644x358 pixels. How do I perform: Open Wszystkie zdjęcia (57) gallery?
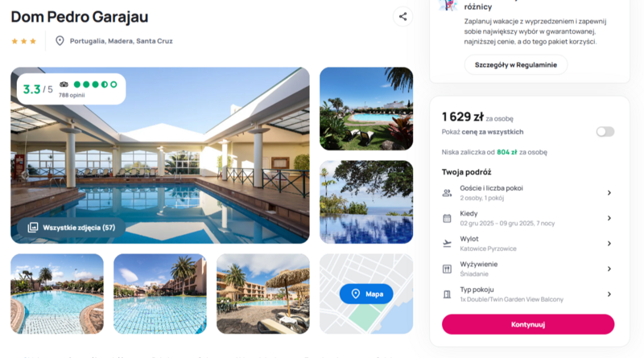(x=72, y=228)
